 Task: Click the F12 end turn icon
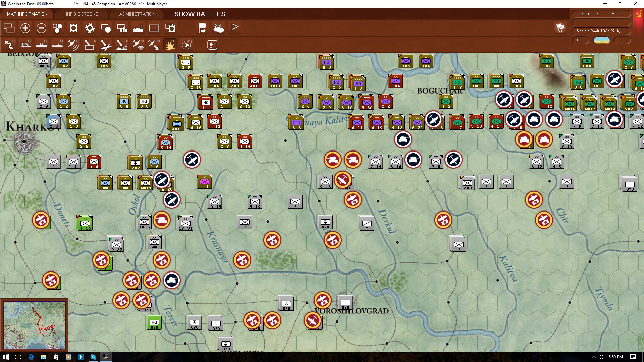pyautogui.click(x=186, y=45)
